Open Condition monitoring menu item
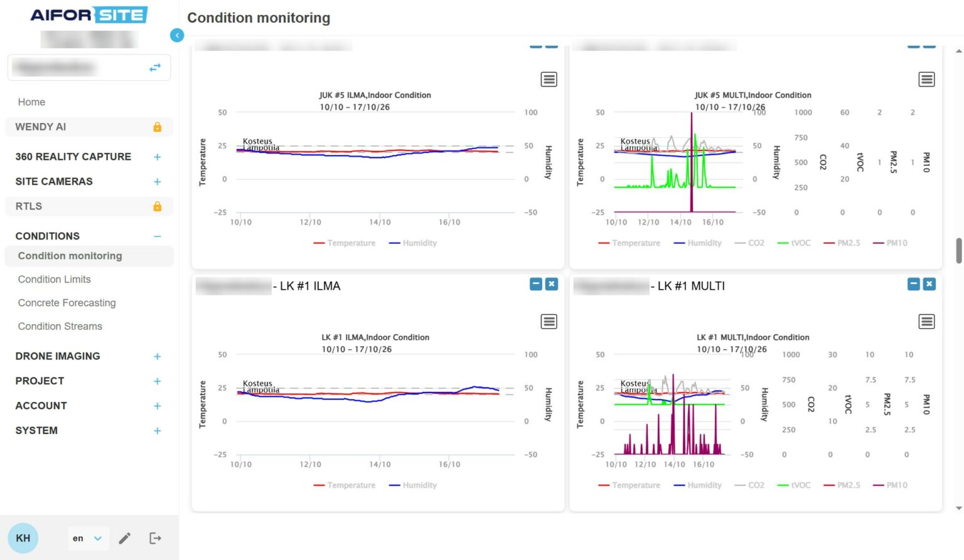This screenshot has height=560, width=964. [x=89, y=256]
